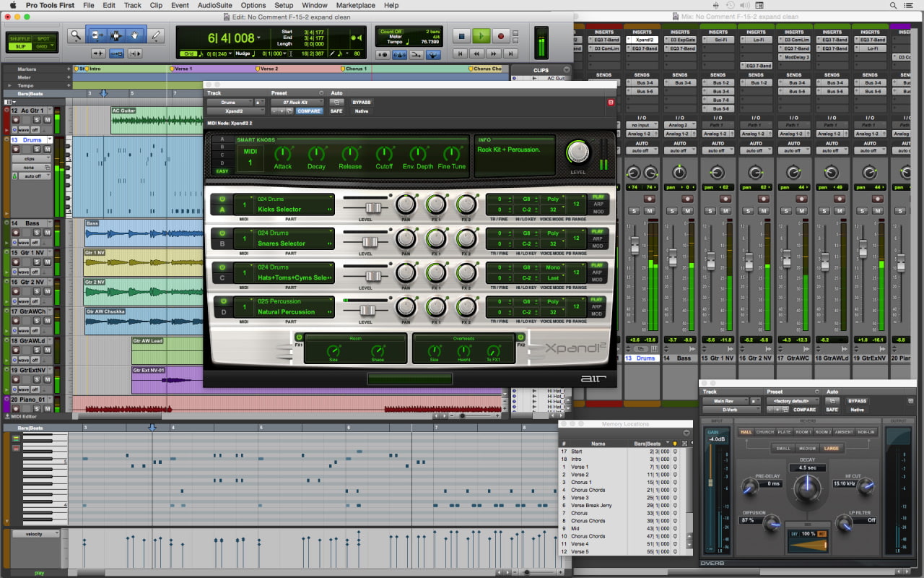
Task: Click the Return to Start transport icon
Action: (460, 53)
